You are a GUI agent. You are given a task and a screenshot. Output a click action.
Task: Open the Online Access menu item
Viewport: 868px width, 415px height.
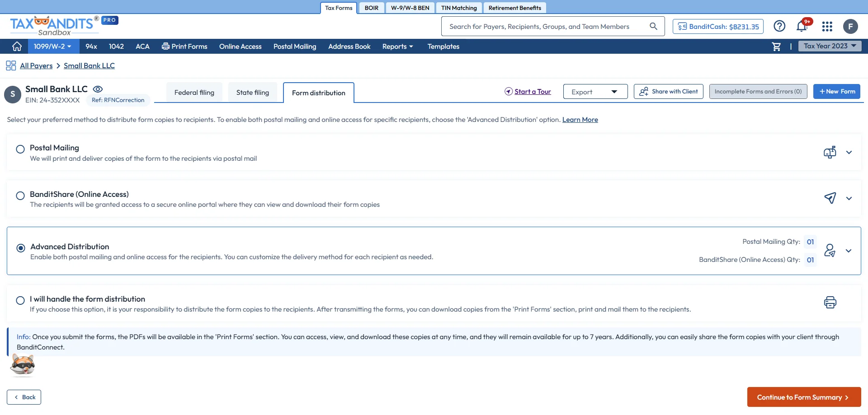coord(241,47)
